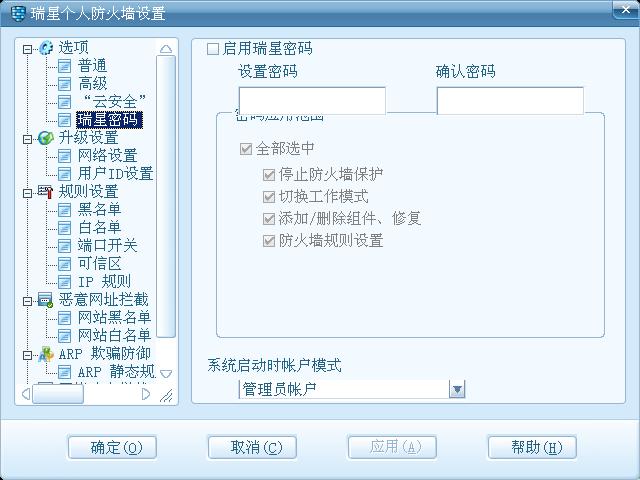This screenshot has height=480, width=640.
Task: Open the 可信区 page
Action: 99,264
